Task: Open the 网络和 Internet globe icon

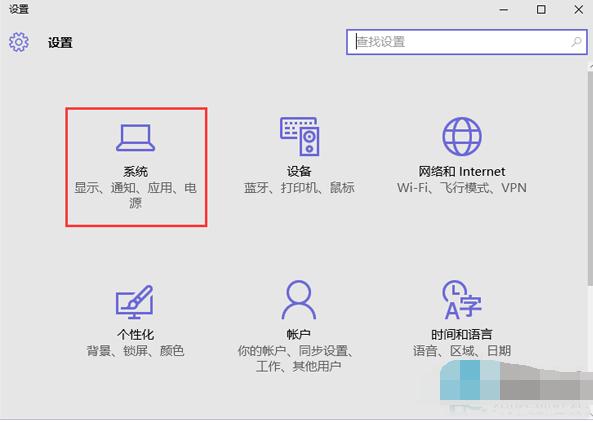Action: (462, 137)
